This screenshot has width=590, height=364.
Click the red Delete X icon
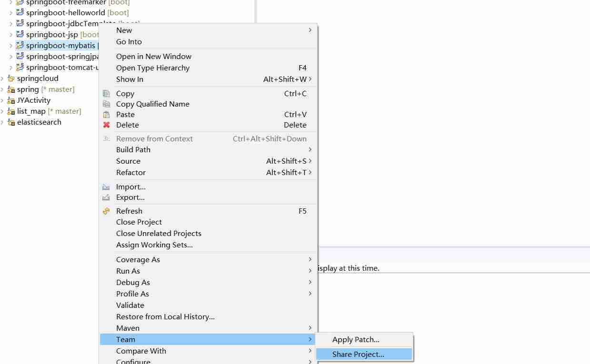[x=106, y=125]
